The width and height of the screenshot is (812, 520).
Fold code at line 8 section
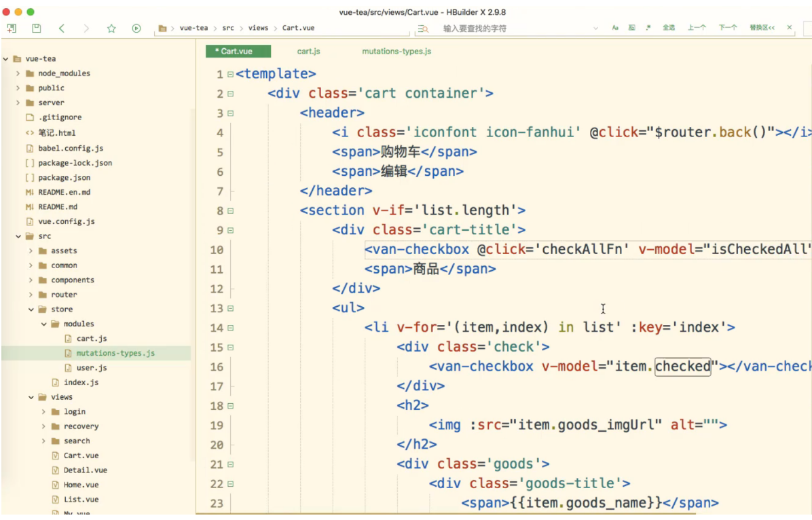230,211
